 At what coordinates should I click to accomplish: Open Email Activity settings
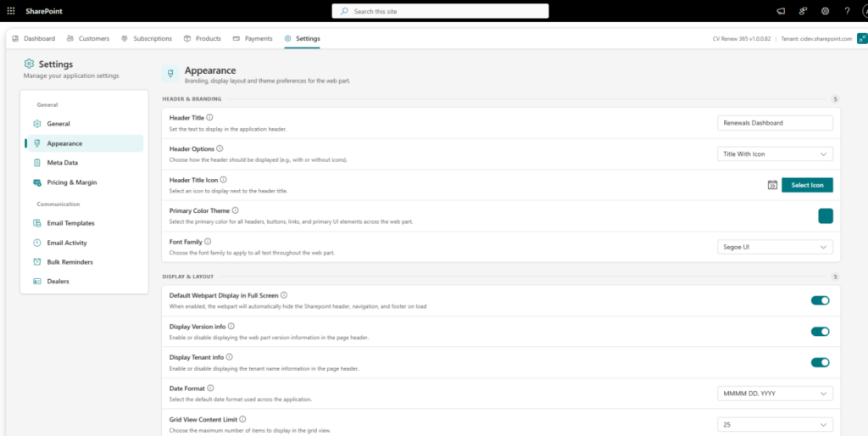click(x=86, y=243)
